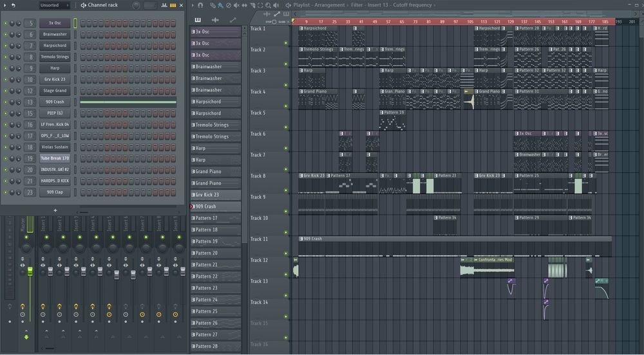Select the Delete tool in Playlist toolbar
This screenshot has width=644, height=355.
pos(229,5)
